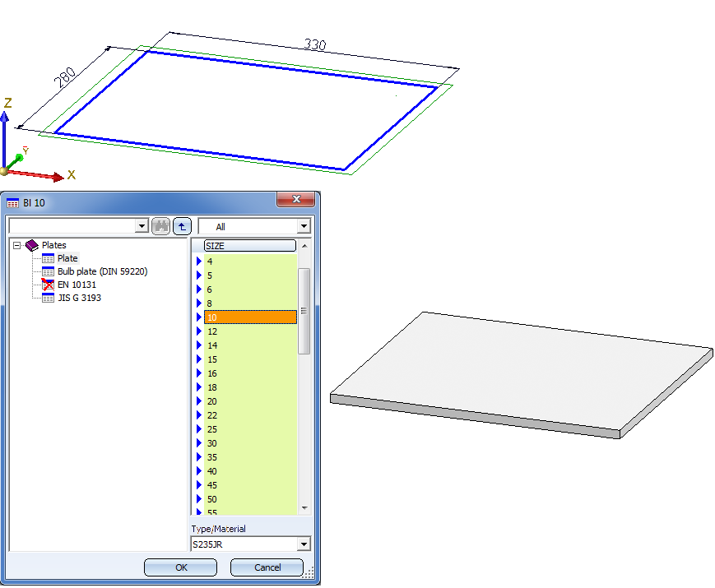715x588 pixels.
Task: Select size 20 in the list
Action: (x=250, y=401)
